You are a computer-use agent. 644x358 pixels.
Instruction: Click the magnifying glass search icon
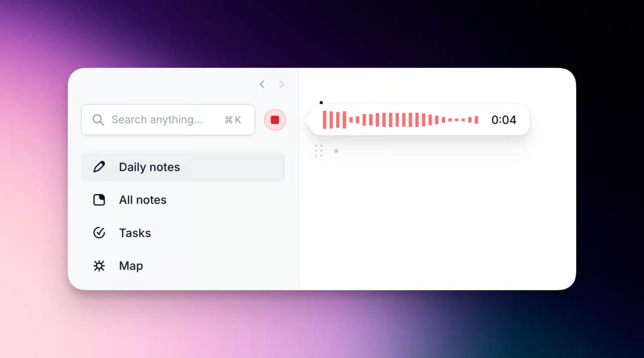pos(98,120)
